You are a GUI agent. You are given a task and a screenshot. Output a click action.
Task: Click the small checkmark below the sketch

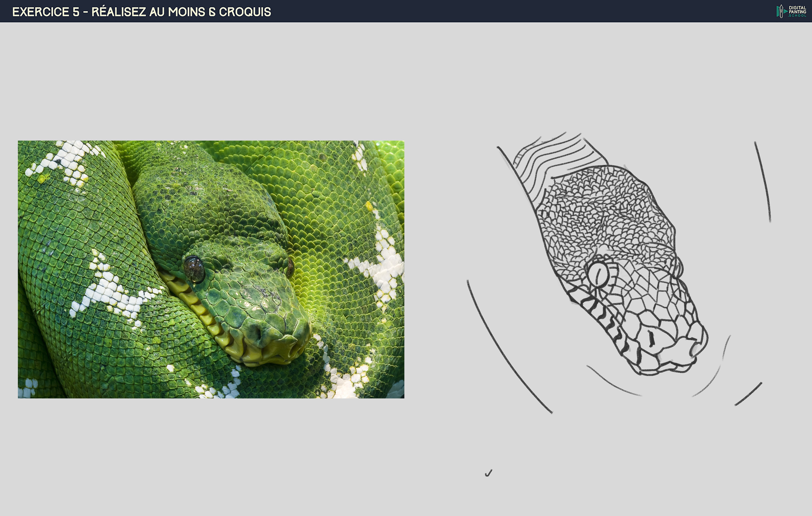pyautogui.click(x=489, y=473)
